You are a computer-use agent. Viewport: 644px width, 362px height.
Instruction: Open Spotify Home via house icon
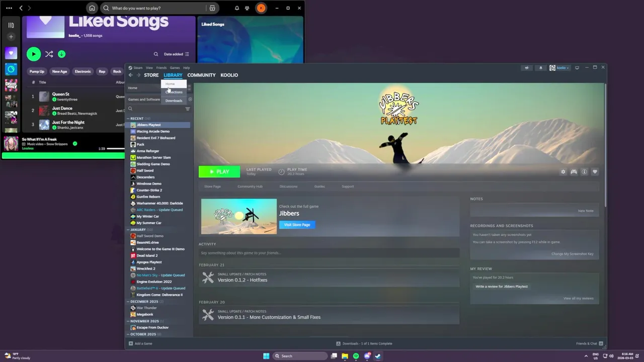(x=92, y=8)
